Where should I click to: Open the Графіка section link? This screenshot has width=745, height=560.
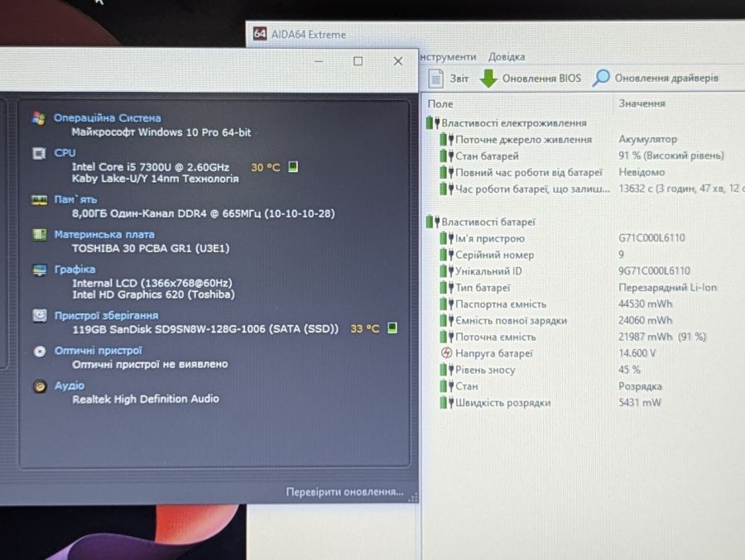click(x=74, y=270)
